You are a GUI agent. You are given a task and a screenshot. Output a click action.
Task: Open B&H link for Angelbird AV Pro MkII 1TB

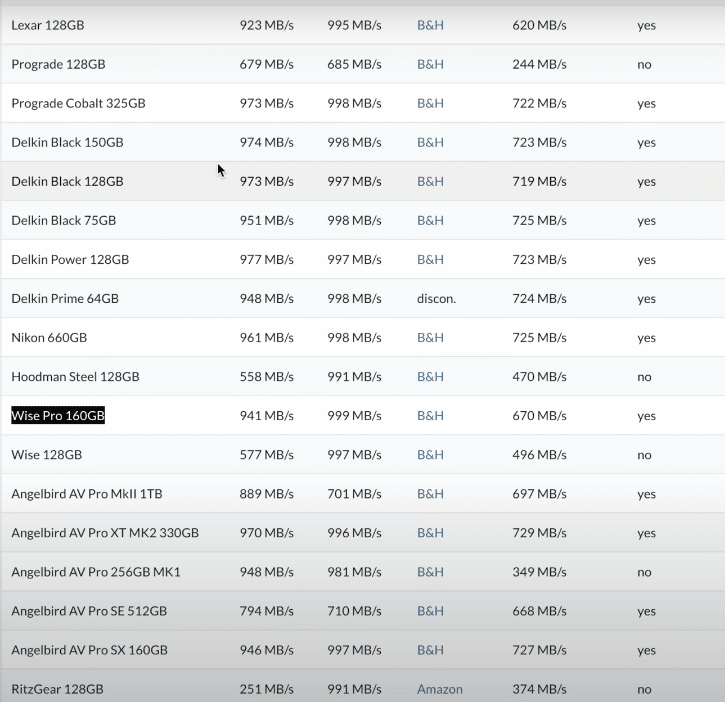[x=430, y=494]
